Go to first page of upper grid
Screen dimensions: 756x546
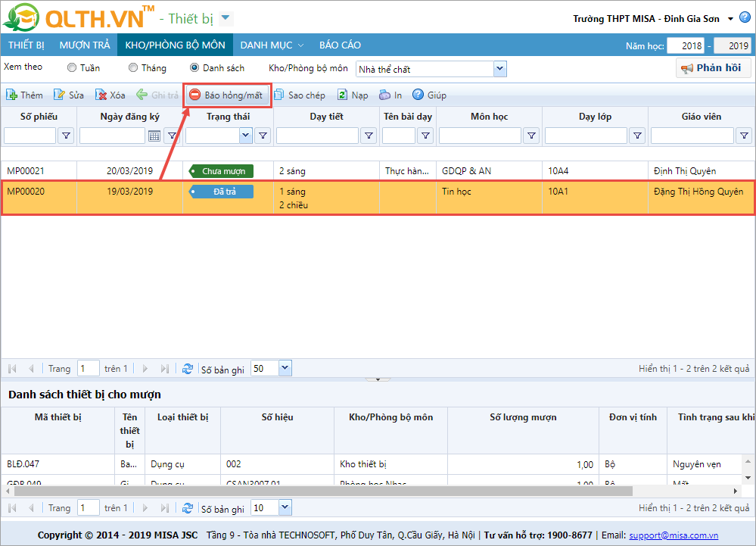(x=13, y=369)
